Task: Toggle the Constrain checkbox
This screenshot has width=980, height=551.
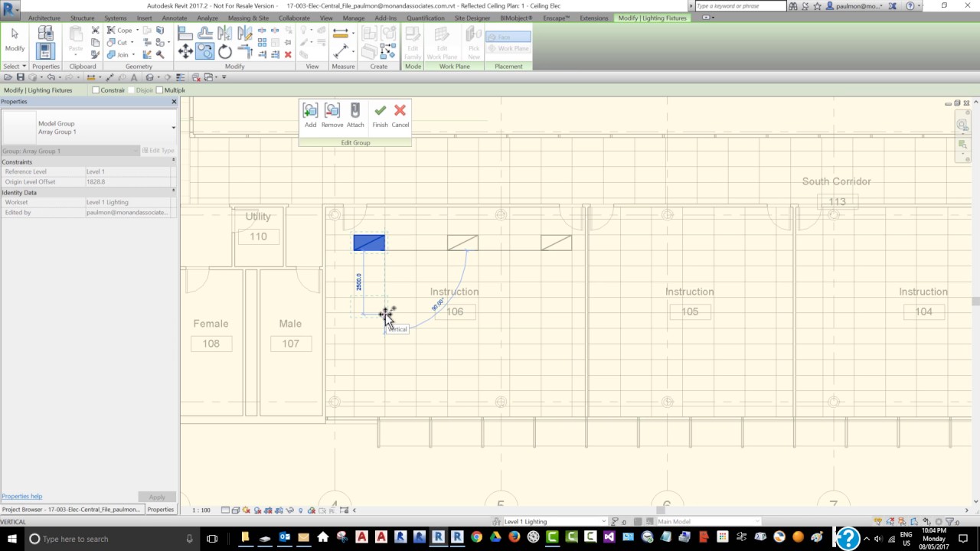Action: [x=96, y=90]
